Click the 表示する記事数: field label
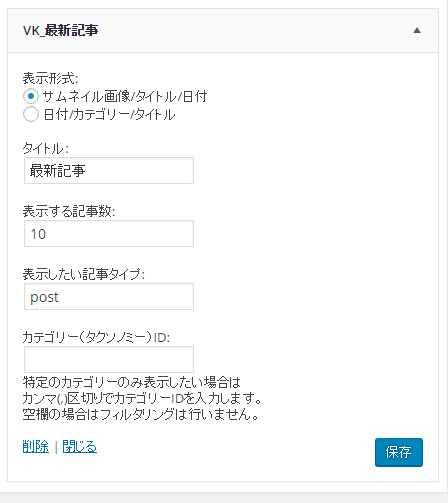Viewport: 448px width, 503px height. coord(69,211)
